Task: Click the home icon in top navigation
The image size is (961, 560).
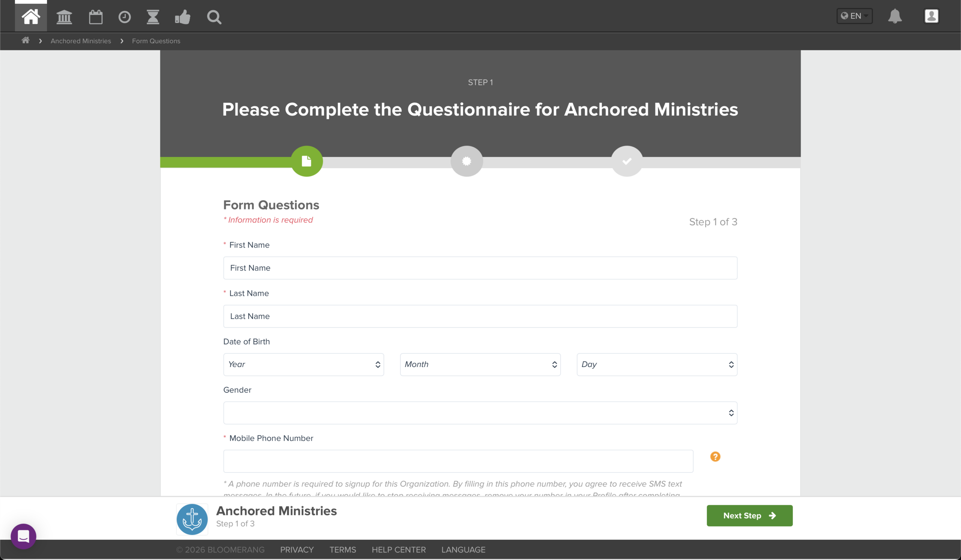Action: click(30, 17)
